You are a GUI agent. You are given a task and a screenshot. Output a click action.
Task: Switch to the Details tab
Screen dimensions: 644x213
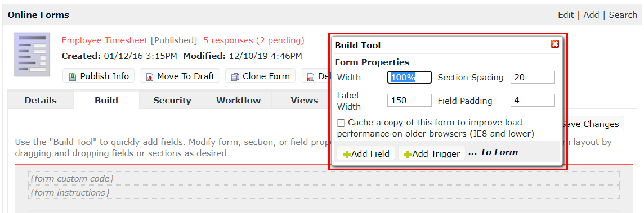[41, 100]
